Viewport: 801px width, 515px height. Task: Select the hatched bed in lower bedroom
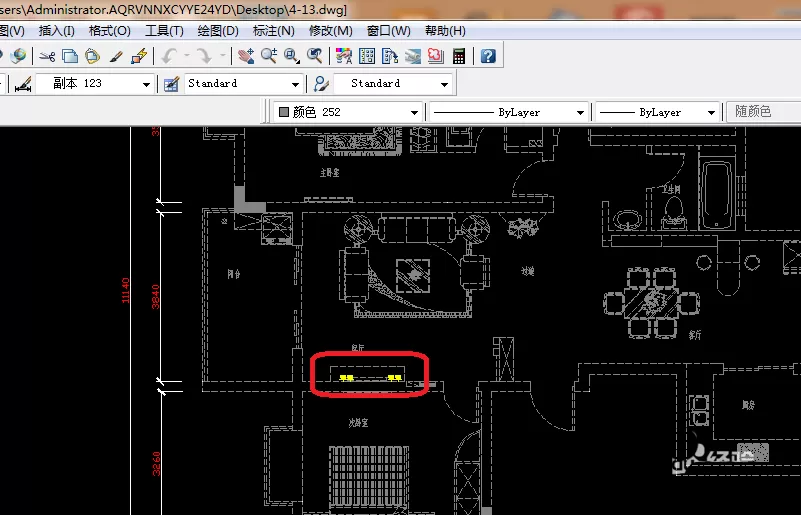coord(368,477)
